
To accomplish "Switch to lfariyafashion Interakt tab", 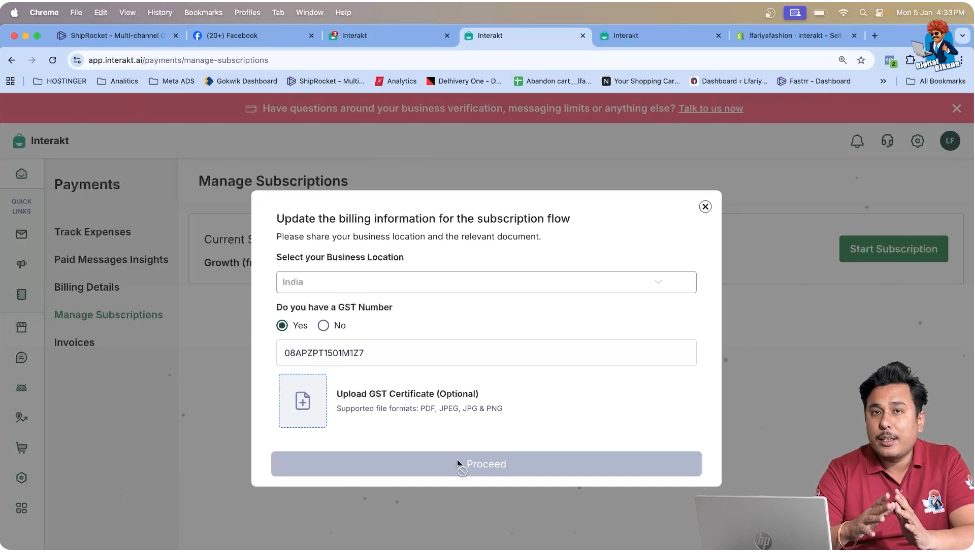I will point(796,35).
